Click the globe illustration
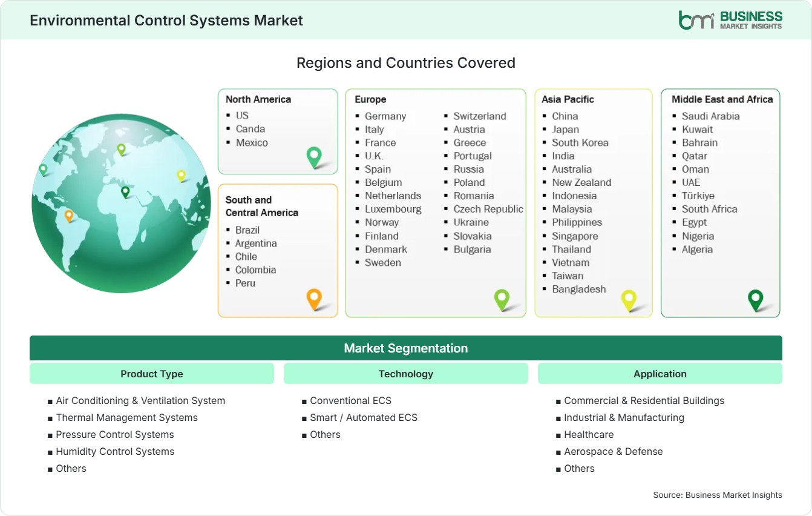 tap(121, 203)
